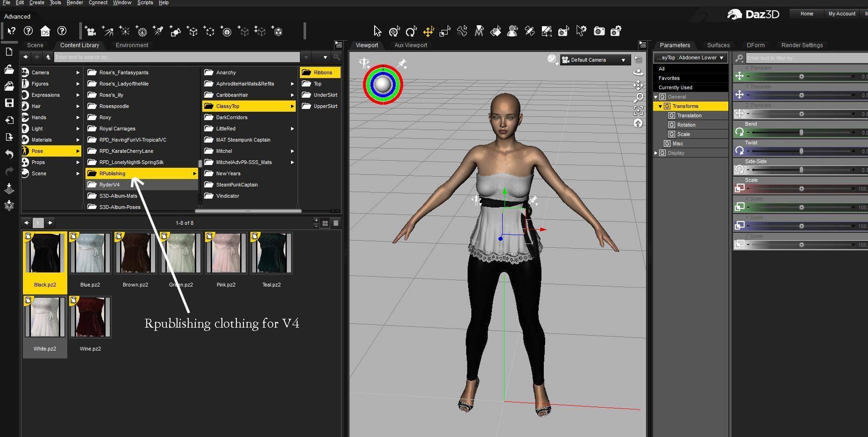The image size is (868, 437).
Task: Click the viewport Zoom magnifier icon
Action: click(638, 98)
